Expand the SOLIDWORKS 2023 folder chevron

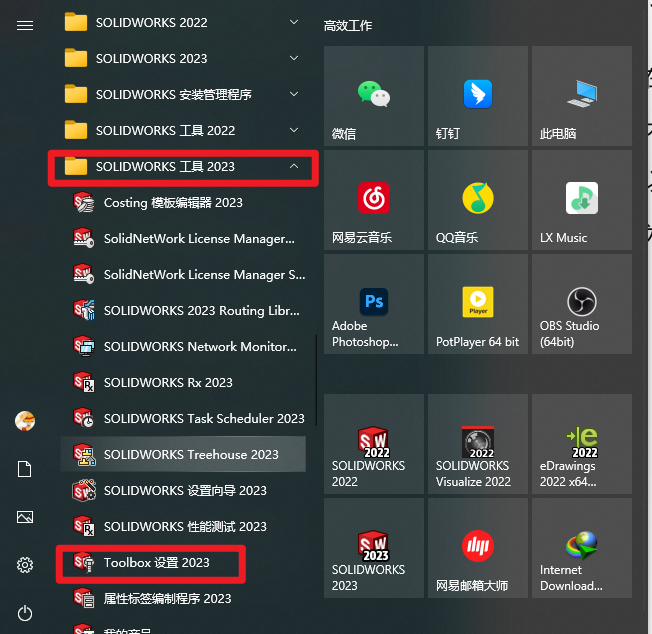pyautogui.click(x=294, y=58)
